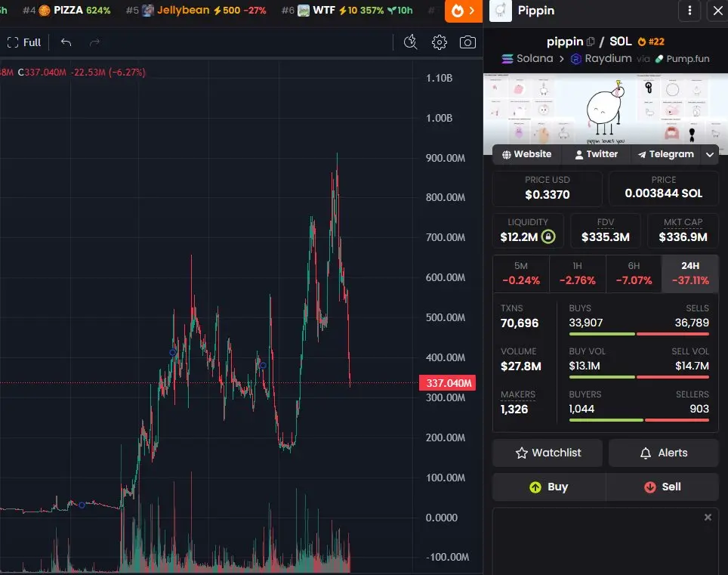This screenshot has width=728, height=575.
Task: Select the 24H timeframe tab
Action: click(690, 274)
